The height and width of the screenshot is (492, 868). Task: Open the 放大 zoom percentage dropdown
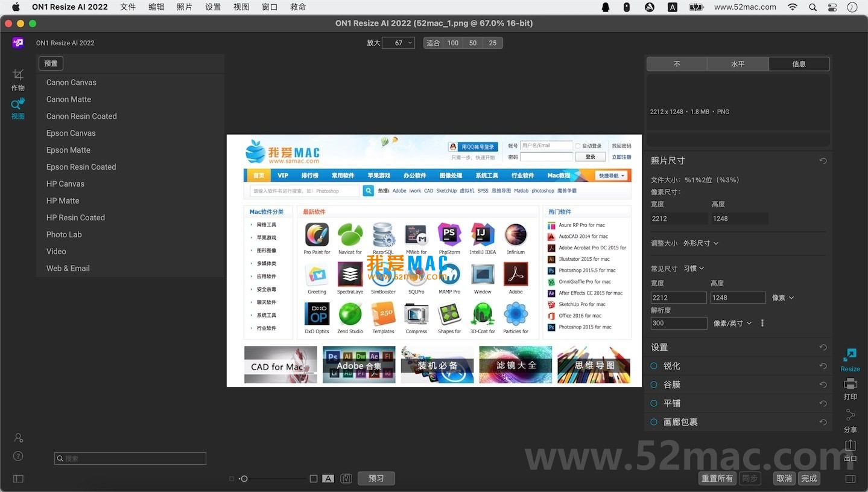[399, 43]
